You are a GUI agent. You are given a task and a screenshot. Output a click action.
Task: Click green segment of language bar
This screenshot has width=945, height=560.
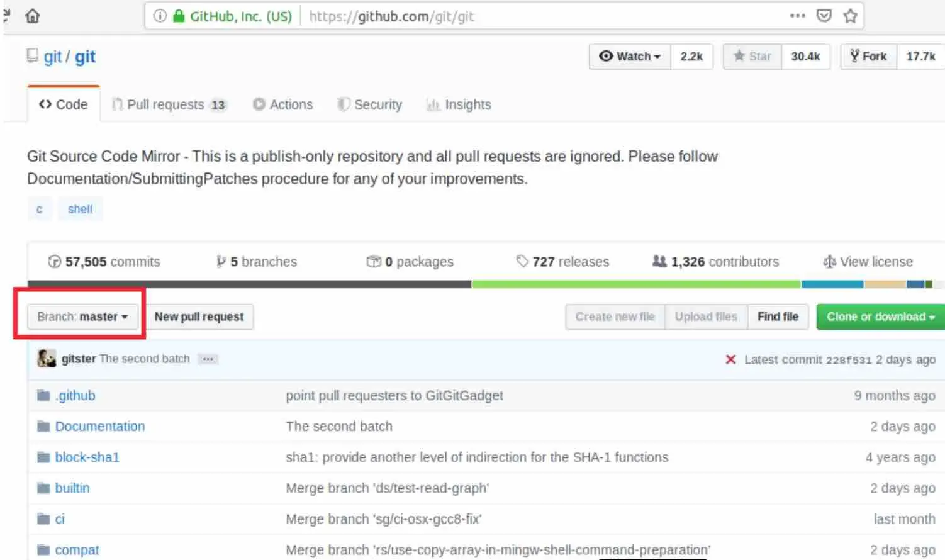click(x=637, y=284)
